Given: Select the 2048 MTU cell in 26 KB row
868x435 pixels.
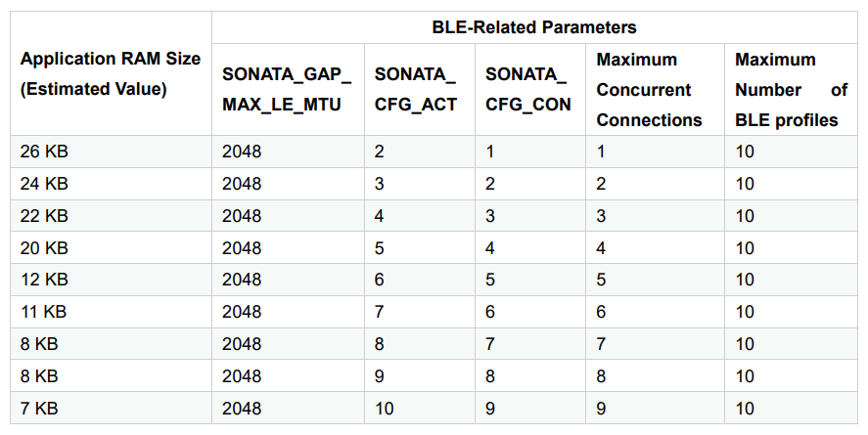Looking at the screenshot, I should pos(288,152).
